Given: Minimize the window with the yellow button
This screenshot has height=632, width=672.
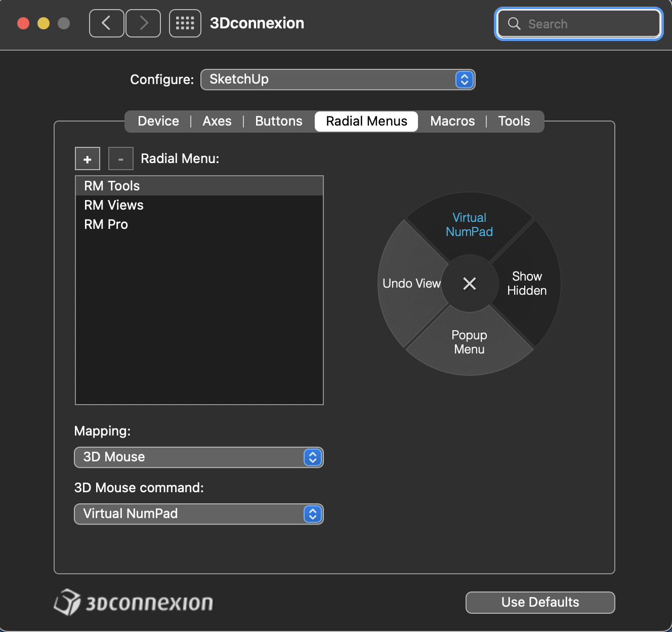Looking at the screenshot, I should pyautogui.click(x=44, y=23).
